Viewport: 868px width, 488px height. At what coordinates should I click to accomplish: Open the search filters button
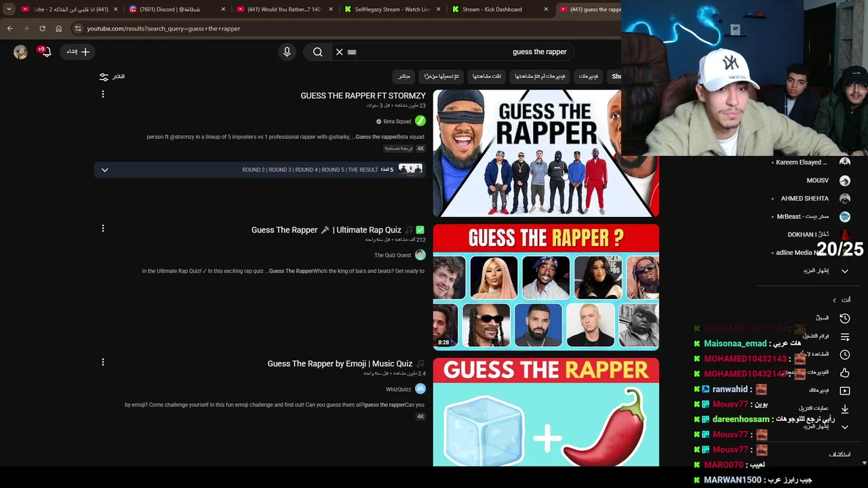click(113, 77)
